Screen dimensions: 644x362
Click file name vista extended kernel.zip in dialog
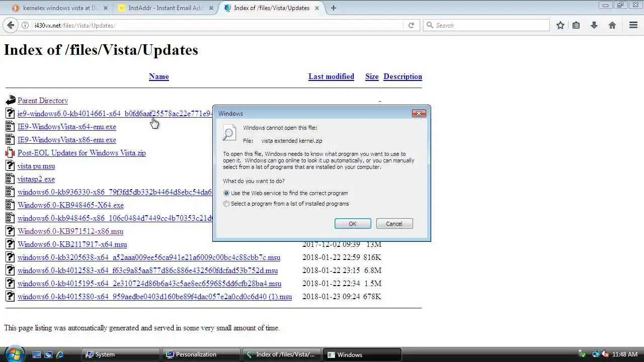click(x=292, y=141)
